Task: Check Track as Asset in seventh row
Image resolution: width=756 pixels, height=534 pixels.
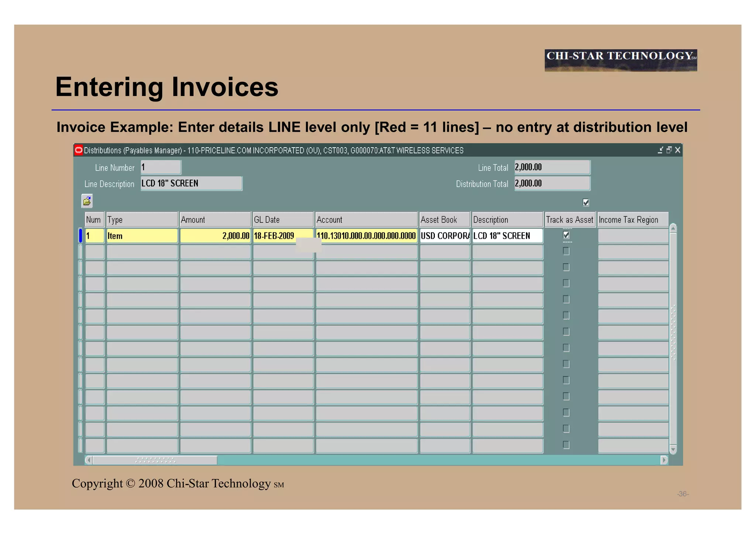Action: point(566,332)
